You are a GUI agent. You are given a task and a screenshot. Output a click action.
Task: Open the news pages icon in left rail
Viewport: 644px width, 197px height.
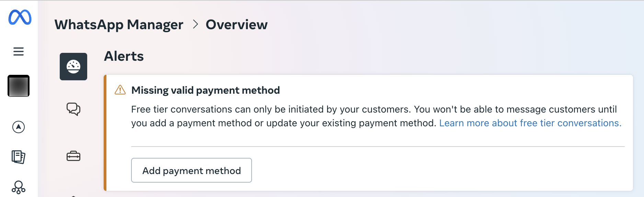coord(19,157)
